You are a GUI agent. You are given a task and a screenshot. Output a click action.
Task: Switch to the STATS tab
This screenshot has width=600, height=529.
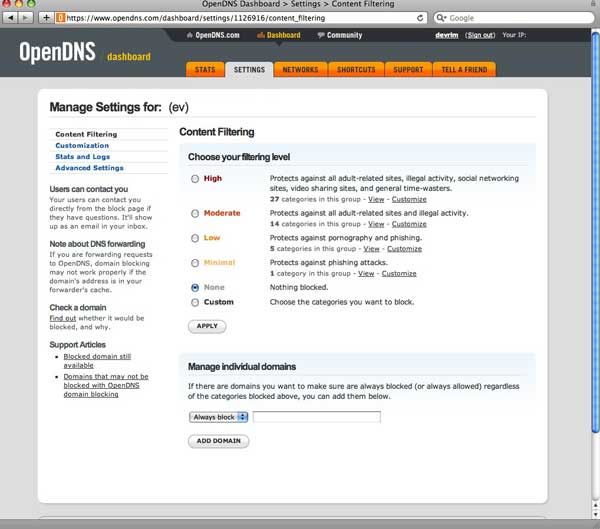point(205,70)
